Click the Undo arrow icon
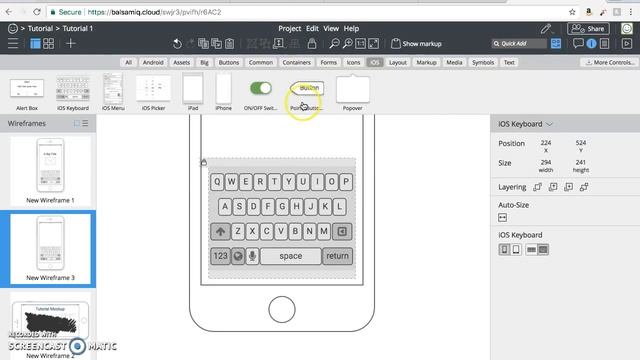640x360 pixels. tap(177, 44)
